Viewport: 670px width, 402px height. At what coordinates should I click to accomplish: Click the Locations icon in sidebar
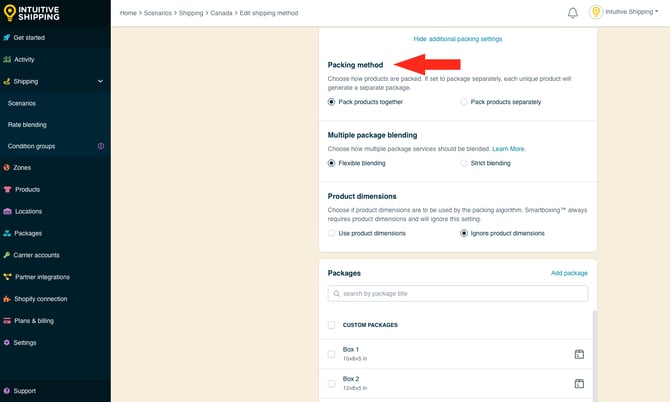(x=7, y=212)
